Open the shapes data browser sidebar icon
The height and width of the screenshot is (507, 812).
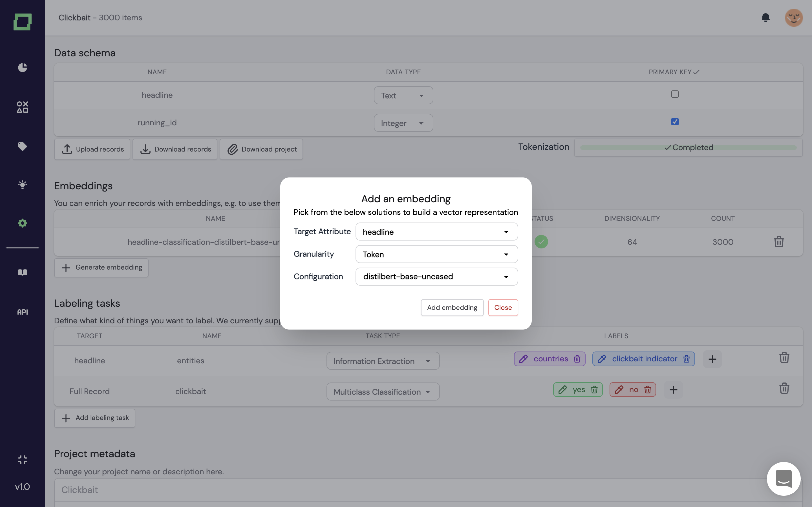23,107
